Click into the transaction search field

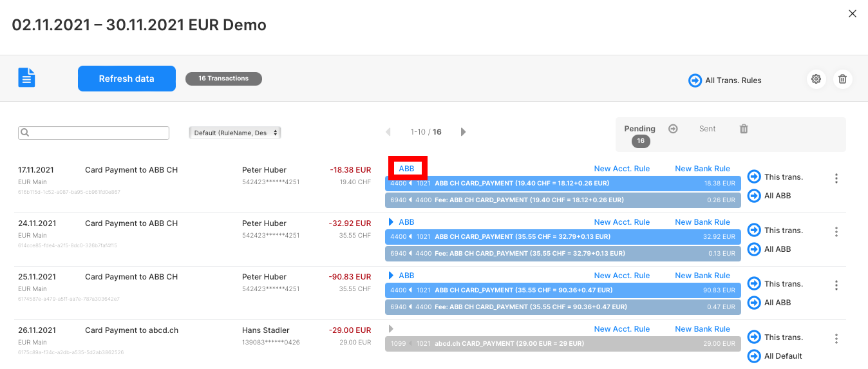(x=97, y=133)
